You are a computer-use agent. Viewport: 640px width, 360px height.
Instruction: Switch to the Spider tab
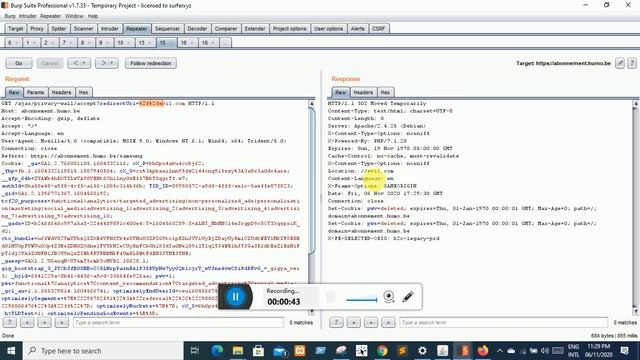pos(59,29)
